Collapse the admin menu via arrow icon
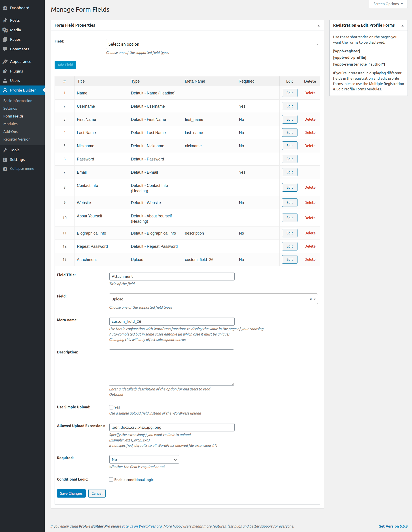This screenshot has width=412, height=532. (x=5, y=168)
